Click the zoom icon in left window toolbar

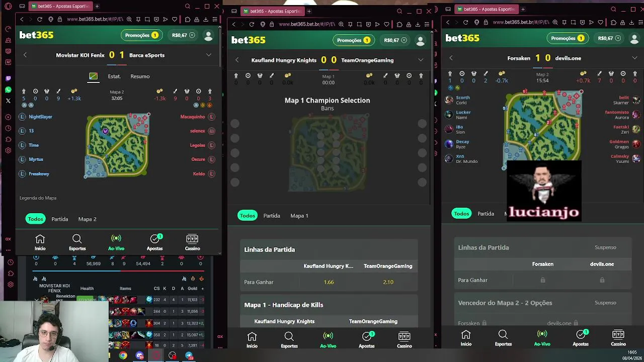click(x=129, y=19)
